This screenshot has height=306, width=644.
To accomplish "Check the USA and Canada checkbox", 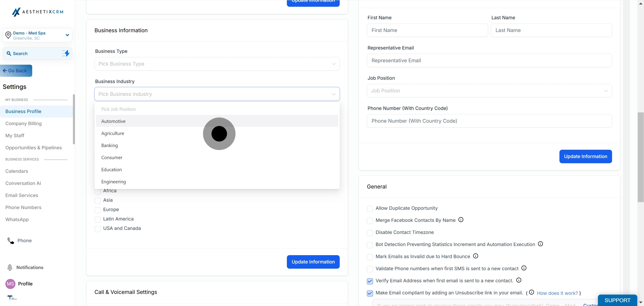I will click(97, 229).
